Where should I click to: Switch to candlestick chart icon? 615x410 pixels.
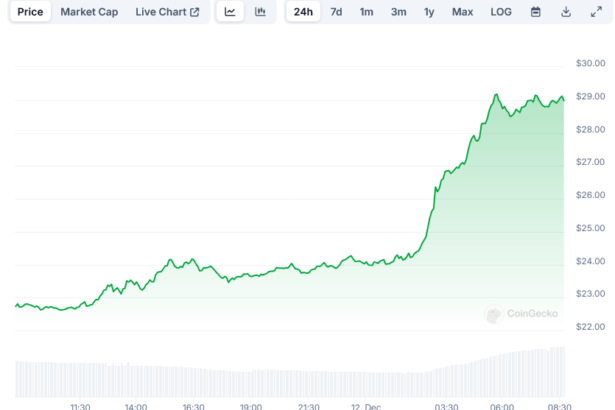pyautogui.click(x=260, y=12)
